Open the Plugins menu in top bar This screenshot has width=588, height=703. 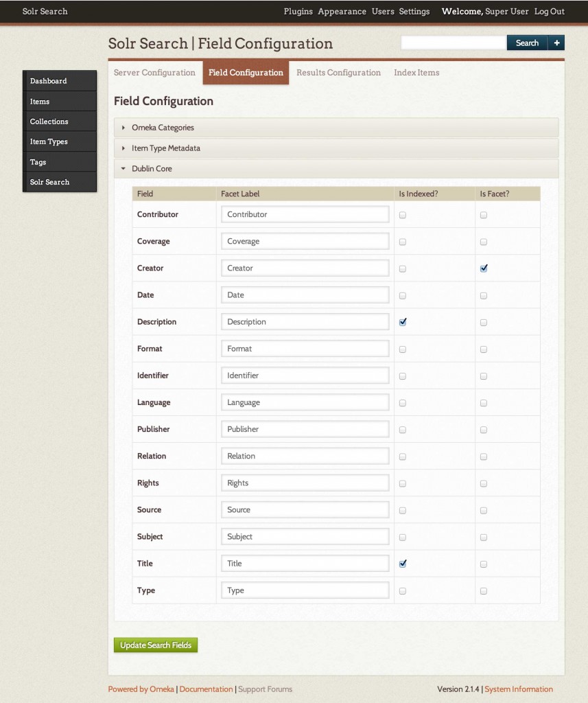coord(298,12)
